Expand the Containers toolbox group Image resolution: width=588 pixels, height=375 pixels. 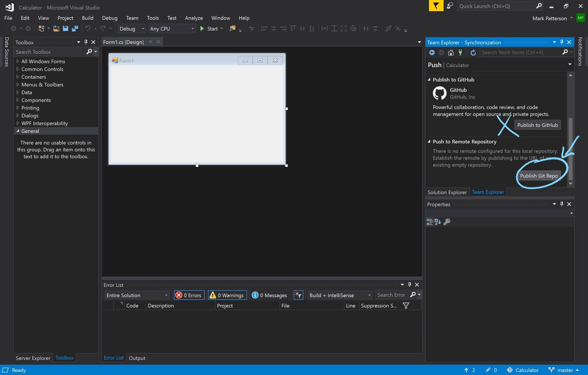click(18, 77)
